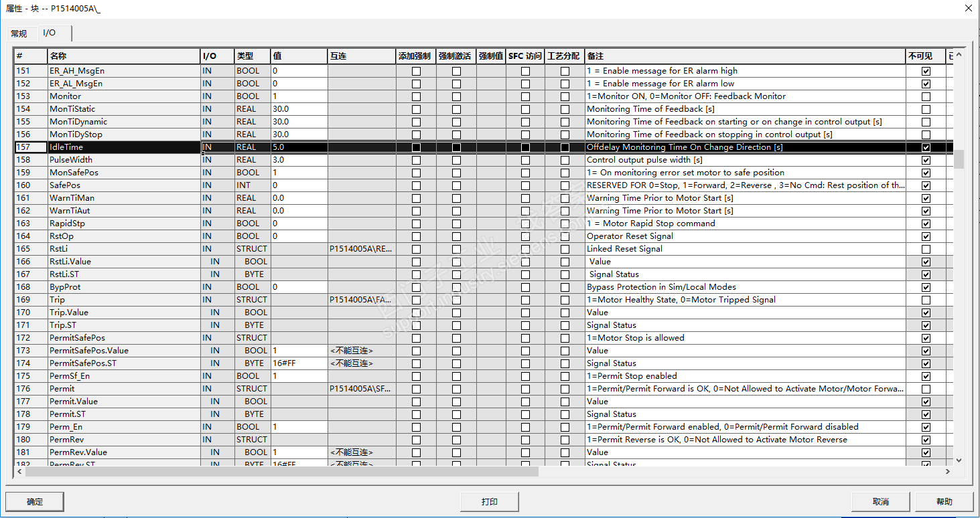Click the PermitSafePos.ST value 16#FF
The height and width of the screenshot is (518, 980).
coord(299,363)
